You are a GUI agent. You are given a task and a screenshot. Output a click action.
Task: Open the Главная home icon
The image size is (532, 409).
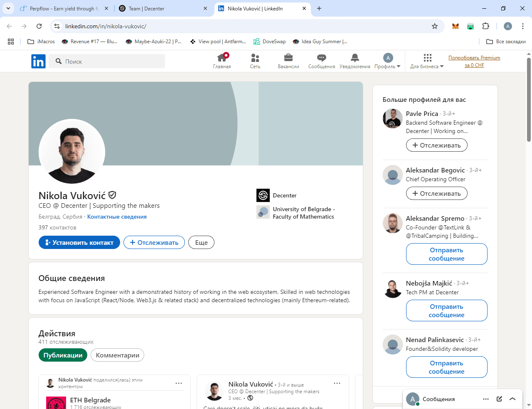(222, 61)
